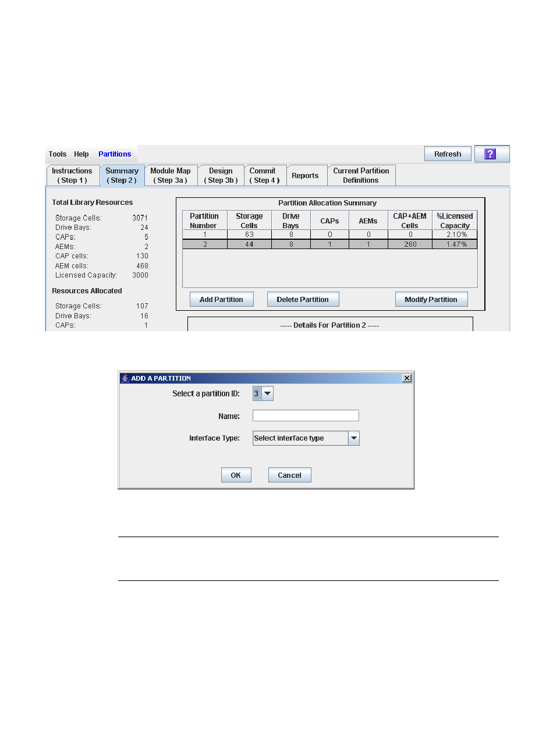Image resolution: width=553 pixels, height=756 pixels.
Task: Click the Drive Bays column header
Action: point(291,221)
